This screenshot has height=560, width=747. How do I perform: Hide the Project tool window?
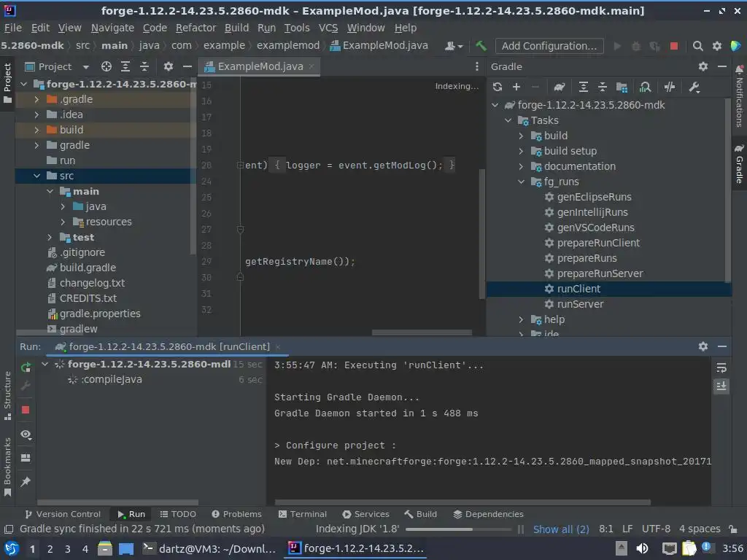(x=187, y=66)
